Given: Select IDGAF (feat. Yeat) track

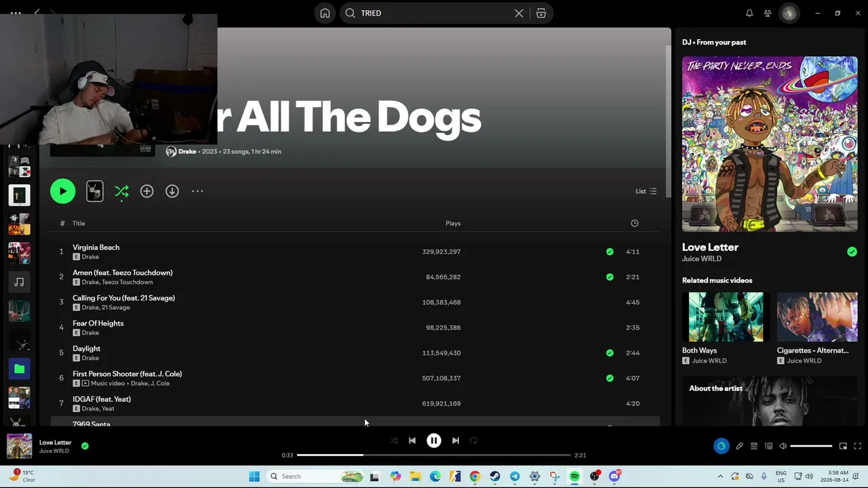Looking at the screenshot, I should coord(355,403).
